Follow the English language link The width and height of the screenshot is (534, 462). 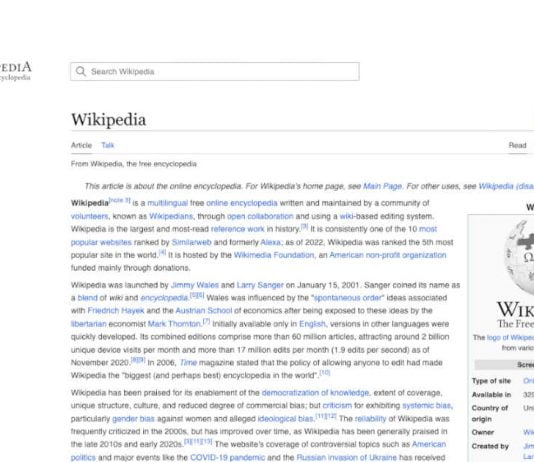tap(312, 324)
